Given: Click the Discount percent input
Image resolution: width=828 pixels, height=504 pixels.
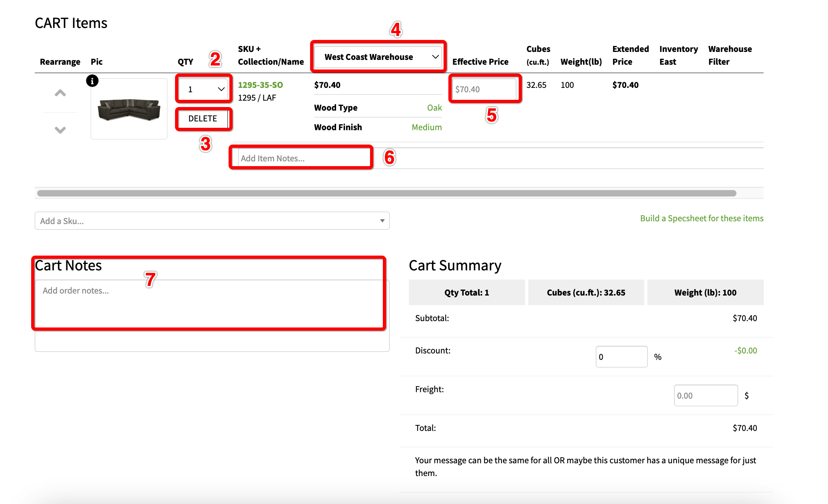Looking at the screenshot, I should pyautogui.click(x=621, y=357).
